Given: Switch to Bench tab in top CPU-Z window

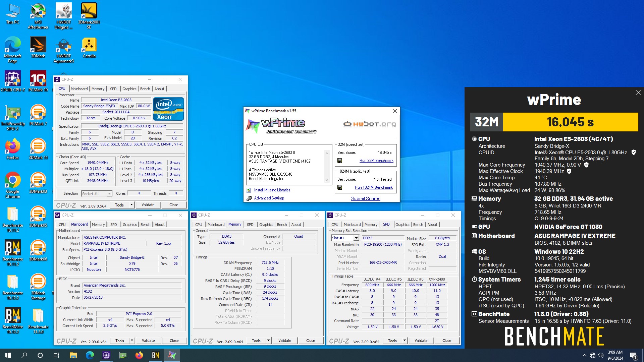Looking at the screenshot, I should pyautogui.click(x=145, y=89).
